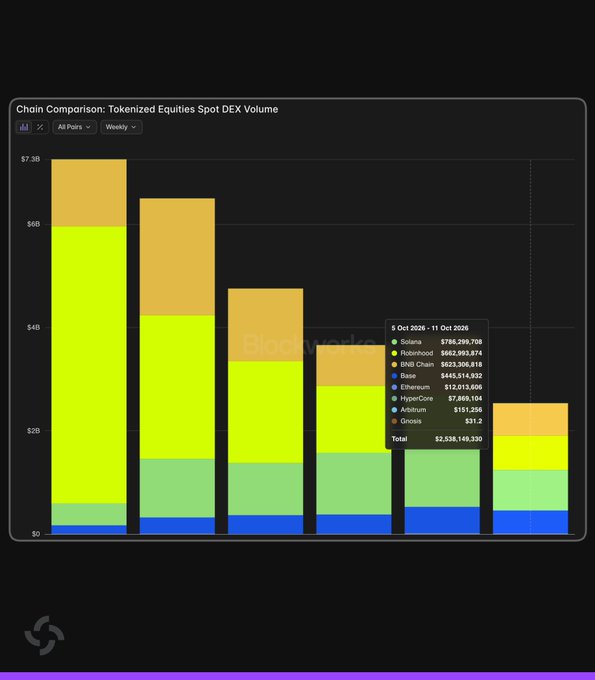Click the HyperCore value $7,869,104
The image size is (595, 680).
pos(465,398)
